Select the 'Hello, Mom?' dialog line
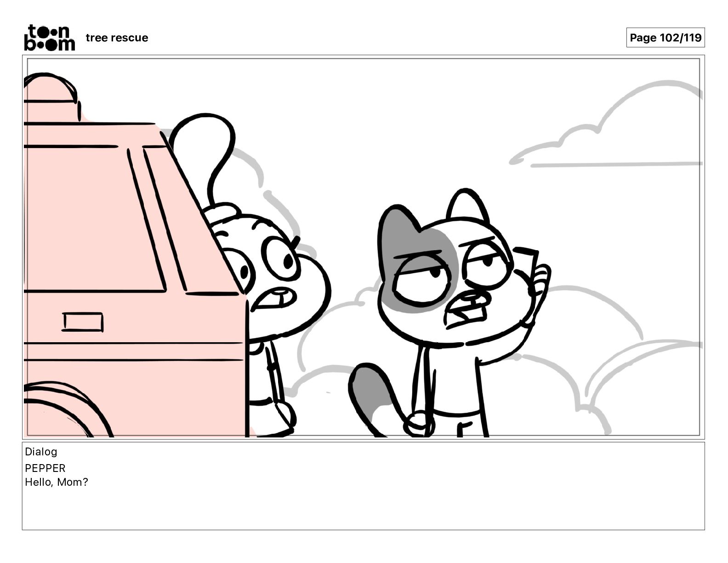The height and width of the screenshot is (563, 728). 56,483
